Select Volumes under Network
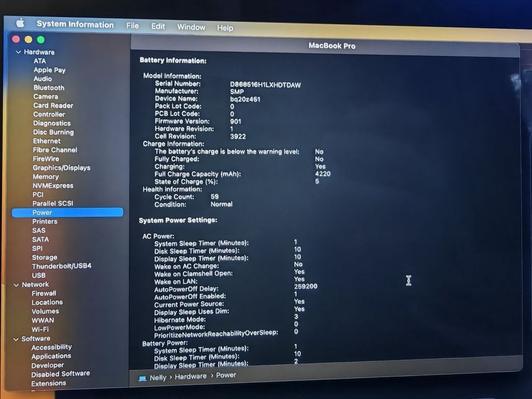 [x=46, y=311]
